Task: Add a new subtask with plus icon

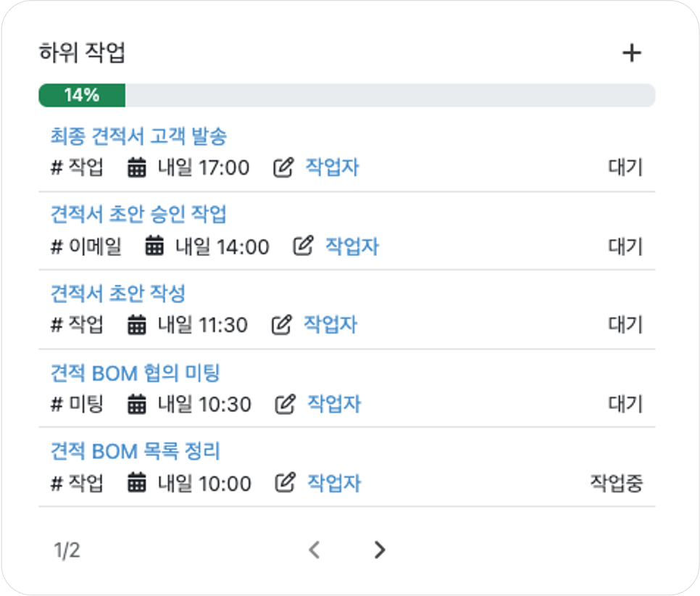Action: tap(632, 53)
